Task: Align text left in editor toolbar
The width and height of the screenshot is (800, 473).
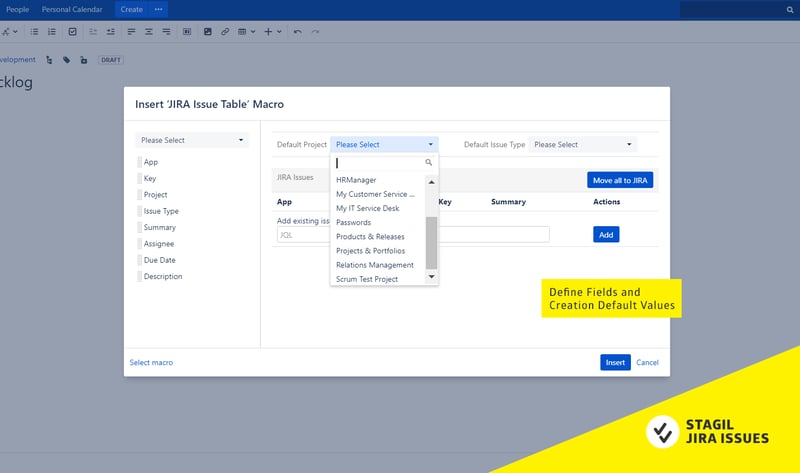Action: (131, 32)
